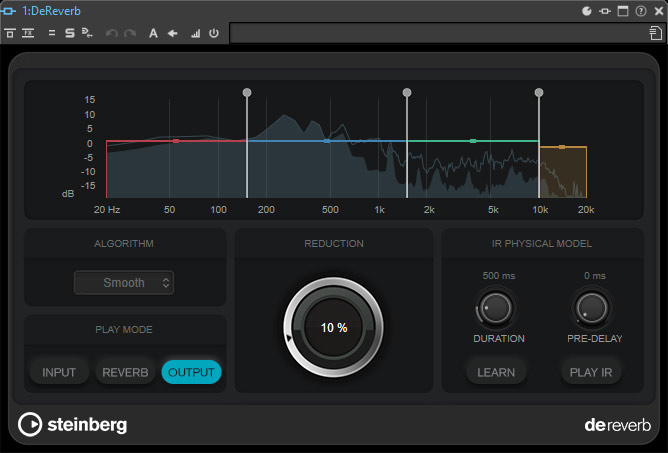Screen dimensions: 668x453
Task: Open presets via the page icon
Action: 654,33
